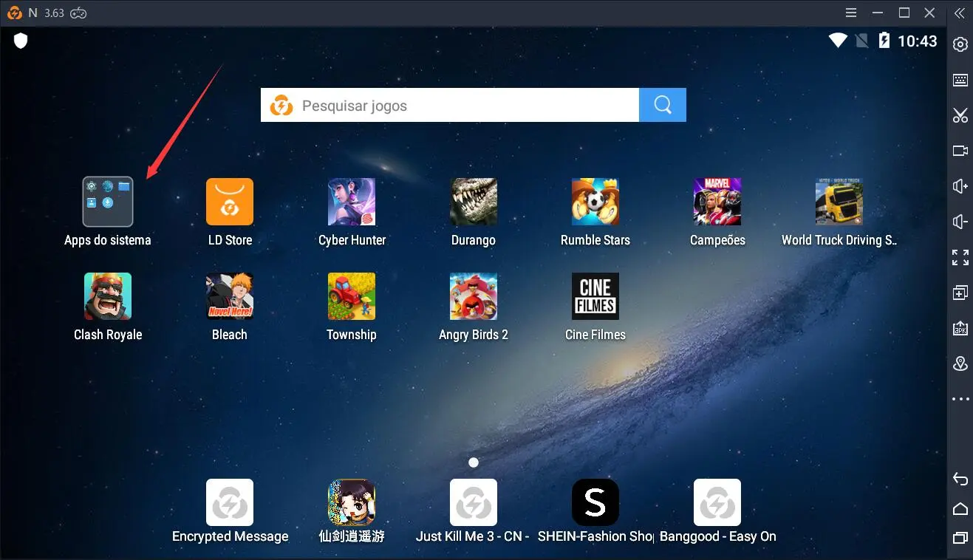Launch the Durango game

pyautogui.click(x=474, y=202)
